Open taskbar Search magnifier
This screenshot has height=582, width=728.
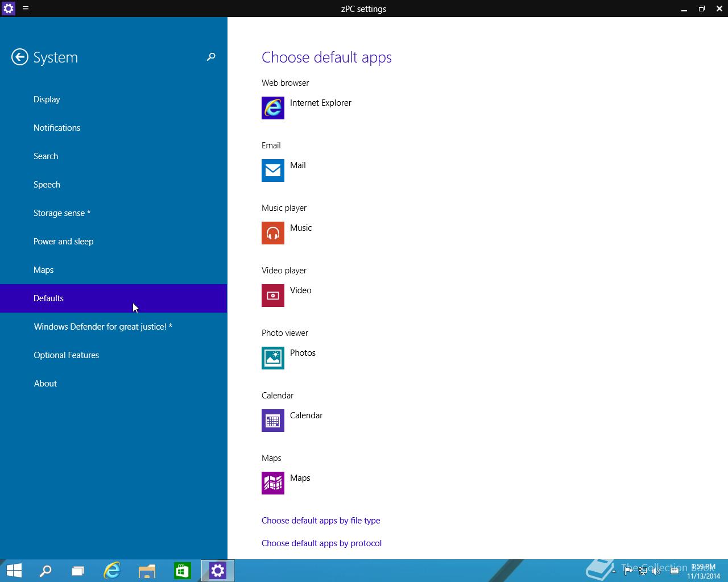click(45, 571)
